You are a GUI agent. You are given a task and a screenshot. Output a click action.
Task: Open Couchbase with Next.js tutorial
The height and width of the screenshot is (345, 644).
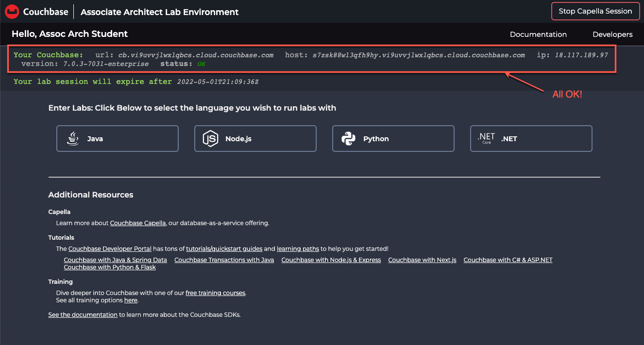(x=422, y=260)
